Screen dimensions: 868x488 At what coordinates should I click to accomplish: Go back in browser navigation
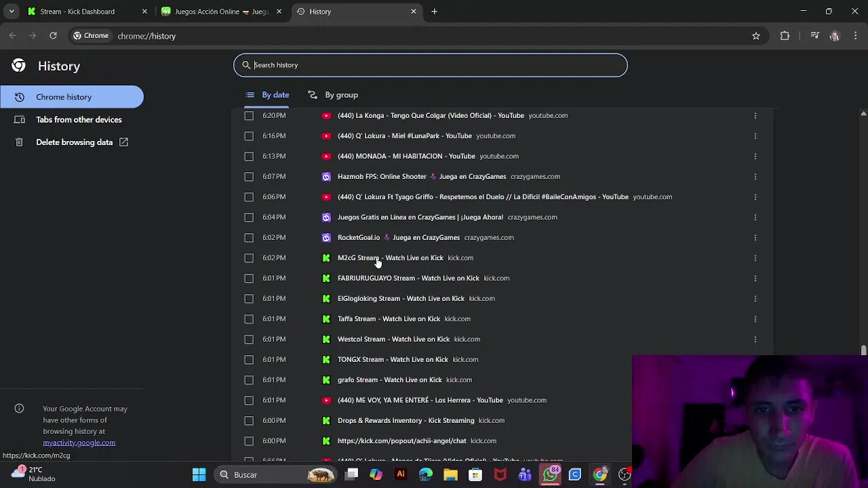point(13,35)
